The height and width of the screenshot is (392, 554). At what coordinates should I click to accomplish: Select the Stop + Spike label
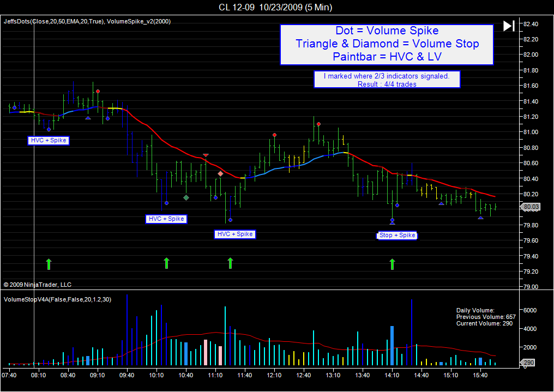[397, 235]
